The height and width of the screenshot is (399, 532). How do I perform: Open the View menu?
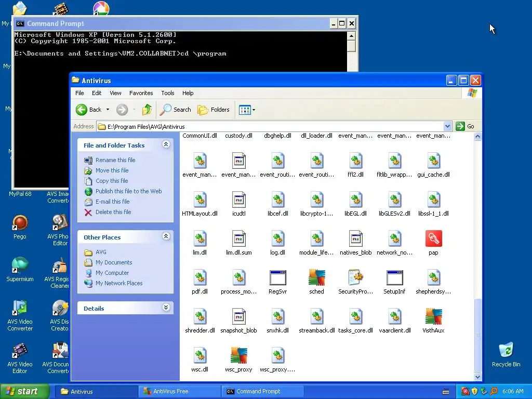pos(115,93)
